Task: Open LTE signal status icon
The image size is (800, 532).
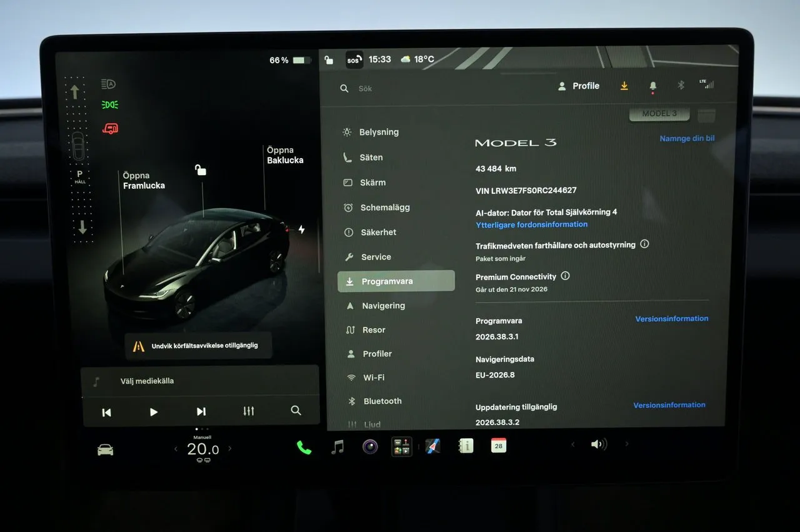Action: pos(706,84)
